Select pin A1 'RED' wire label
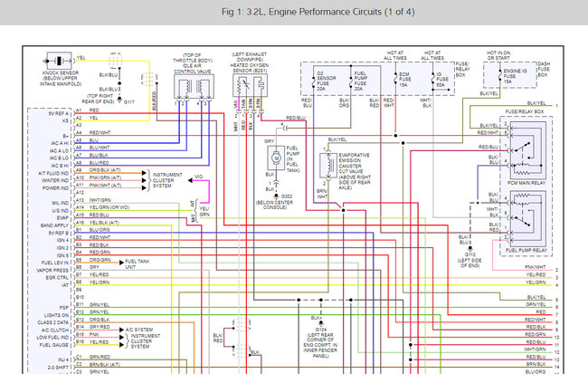This screenshot has width=588, height=383. (94, 110)
